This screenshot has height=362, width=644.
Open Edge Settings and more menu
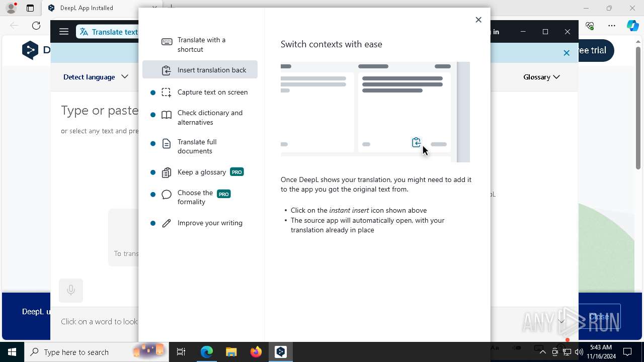pyautogui.click(x=612, y=26)
